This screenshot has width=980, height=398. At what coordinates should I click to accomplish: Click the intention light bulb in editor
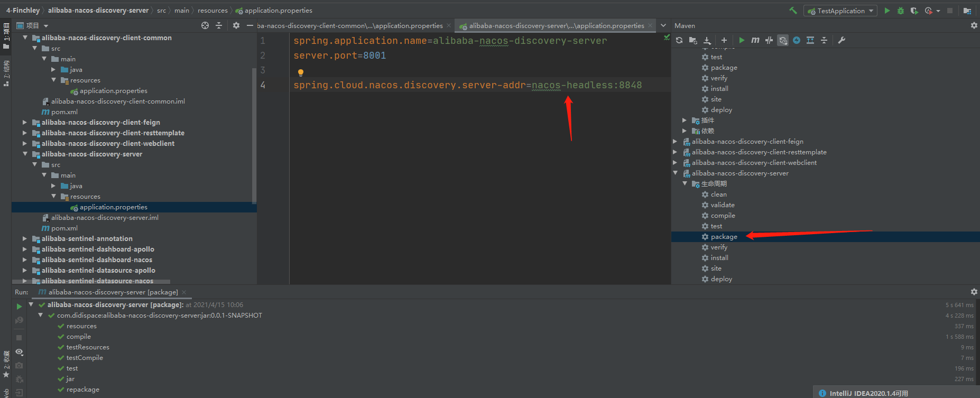point(301,73)
